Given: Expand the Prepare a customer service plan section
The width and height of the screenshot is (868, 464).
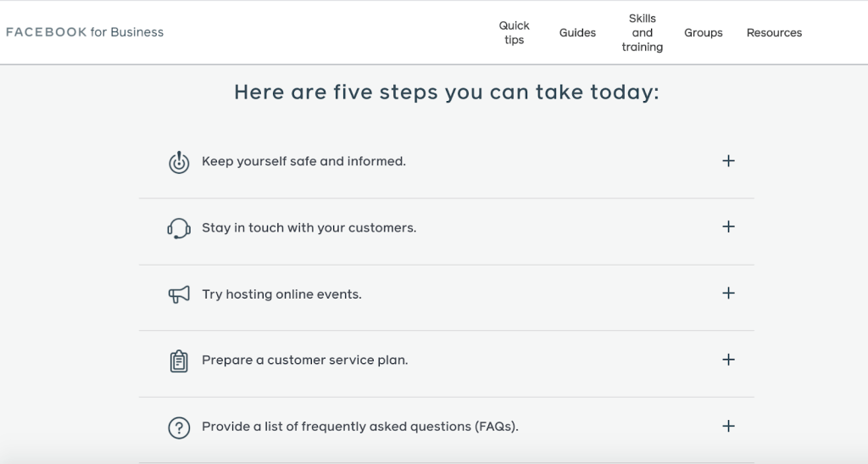Looking at the screenshot, I should (x=728, y=360).
